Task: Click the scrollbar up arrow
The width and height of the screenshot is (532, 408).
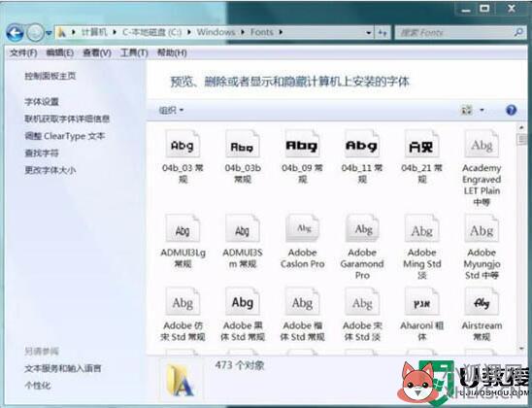Action: pyautogui.click(x=522, y=127)
